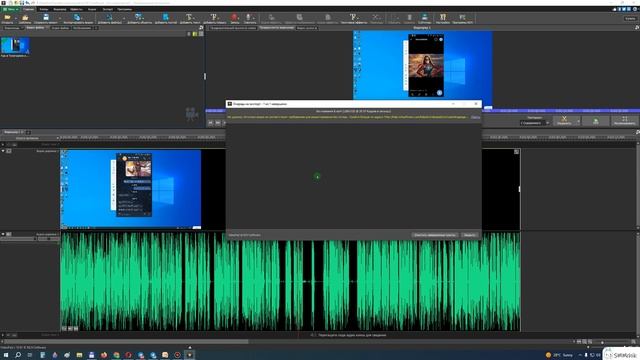
Task: Select the video clip thumbnail in the bin
Action: click(x=15, y=46)
